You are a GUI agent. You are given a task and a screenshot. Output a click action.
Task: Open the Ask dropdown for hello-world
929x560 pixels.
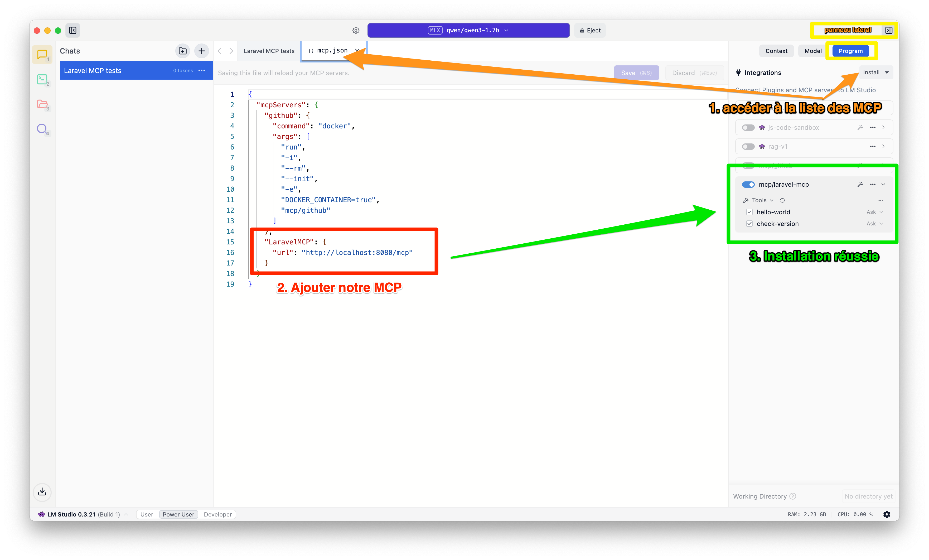[875, 212]
